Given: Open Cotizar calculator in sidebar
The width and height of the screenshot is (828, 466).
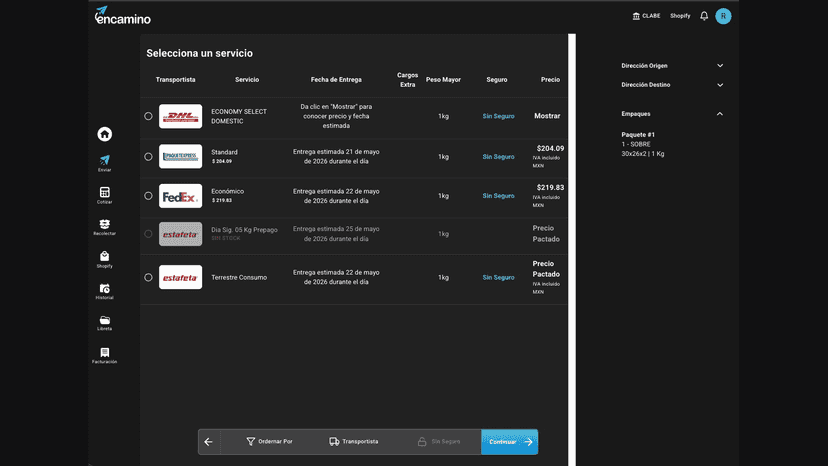Looking at the screenshot, I should point(105,195).
